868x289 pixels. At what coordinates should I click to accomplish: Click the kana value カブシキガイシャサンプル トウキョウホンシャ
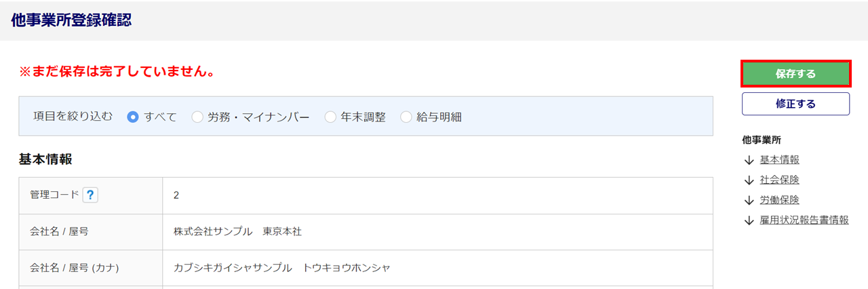click(281, 268)
